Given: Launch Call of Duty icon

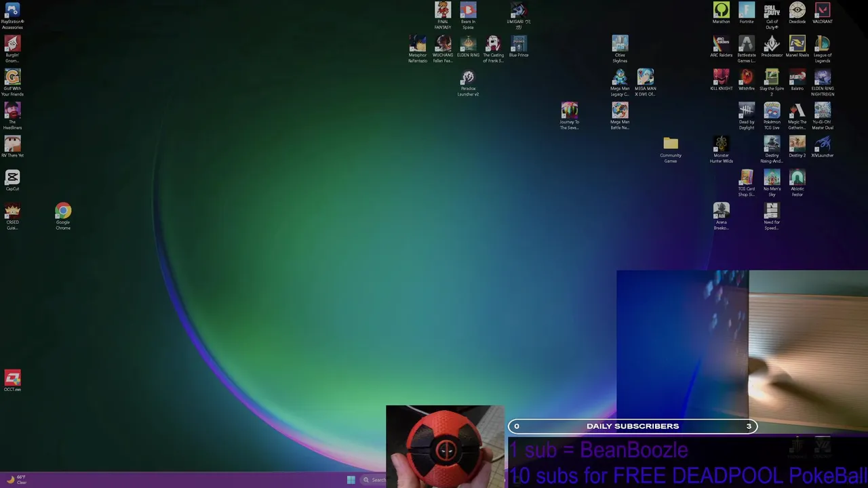Looking at the screenshot, I should point(772,16).
